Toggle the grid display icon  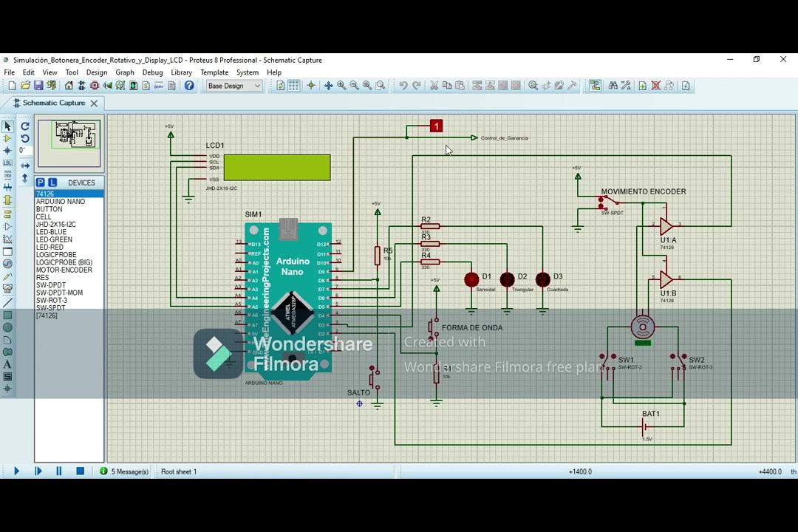pos(293,86)
